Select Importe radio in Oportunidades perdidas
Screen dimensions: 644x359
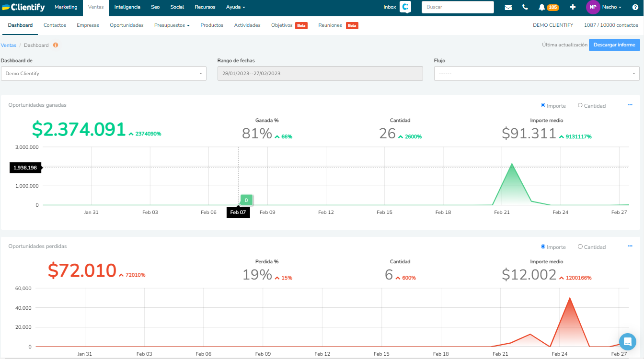coord(543,247)
